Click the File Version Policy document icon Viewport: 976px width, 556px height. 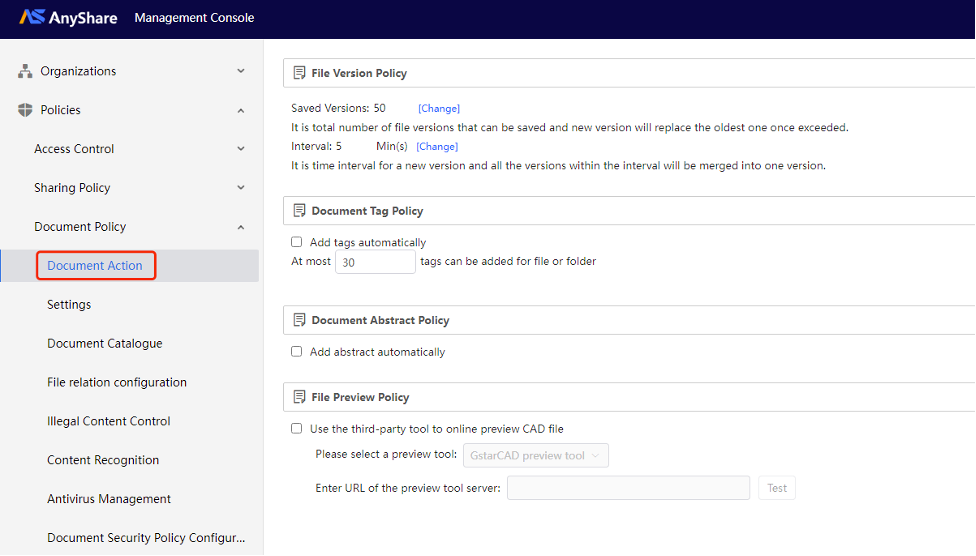299,73
